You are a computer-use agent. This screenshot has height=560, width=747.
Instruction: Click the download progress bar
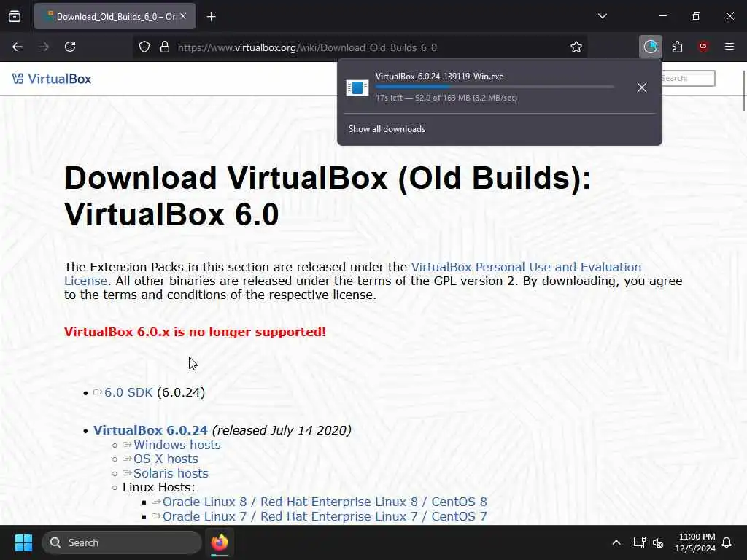click(x=495, y=87)
